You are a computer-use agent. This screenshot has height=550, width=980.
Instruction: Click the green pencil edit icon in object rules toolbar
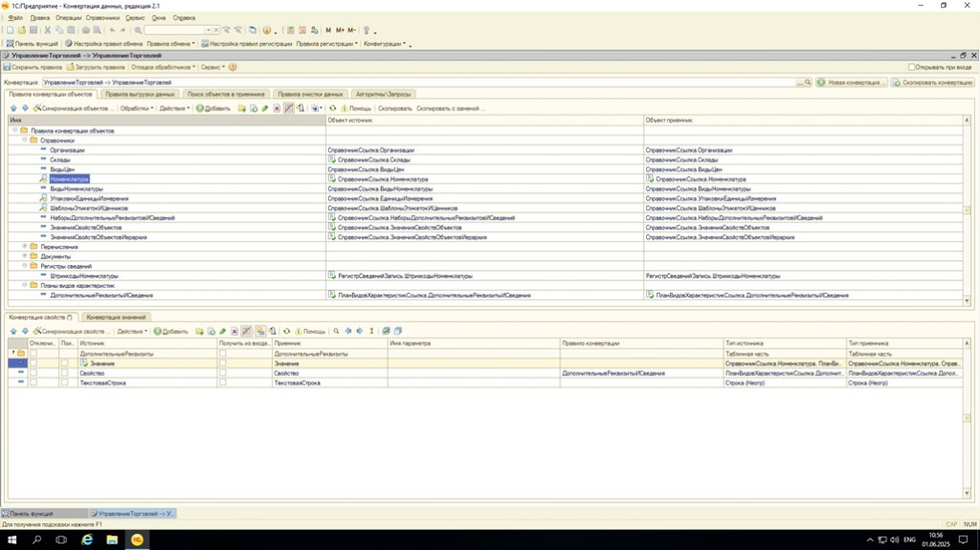click(x=265, y=108)
